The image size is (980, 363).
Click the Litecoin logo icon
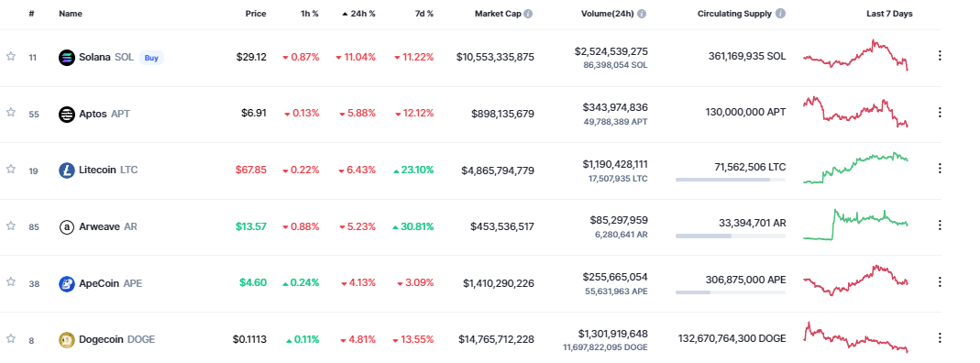[x=66, y=170]
